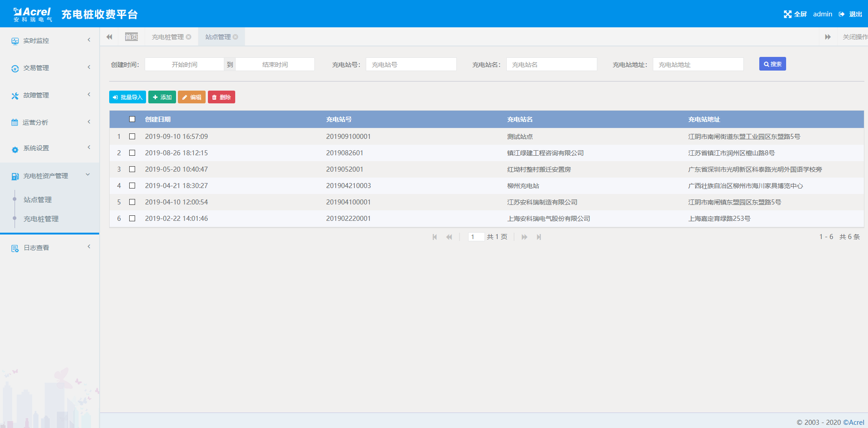This screenshot has height=428, width=868.
Task: Click the 批量导入 batch import button
Action: click(127, 97)
